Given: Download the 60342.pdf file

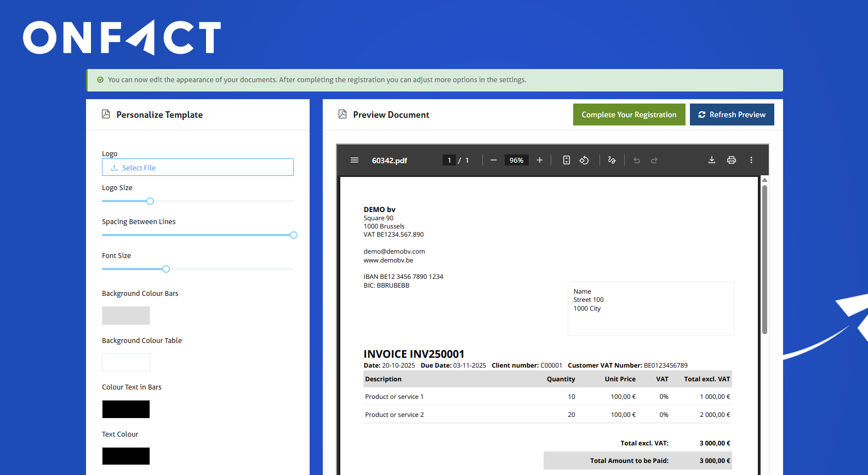Looking at the screenshot, I should 712,160.
